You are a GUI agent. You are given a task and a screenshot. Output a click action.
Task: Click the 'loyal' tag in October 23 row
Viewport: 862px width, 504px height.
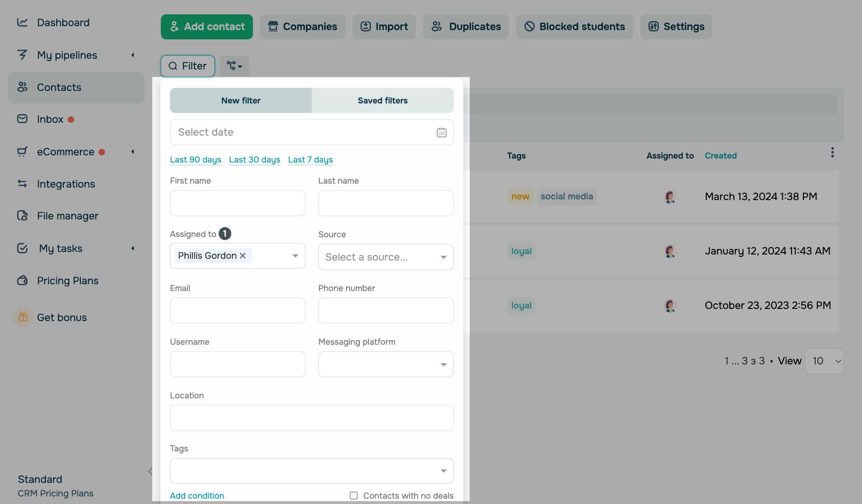click(521, 305)
